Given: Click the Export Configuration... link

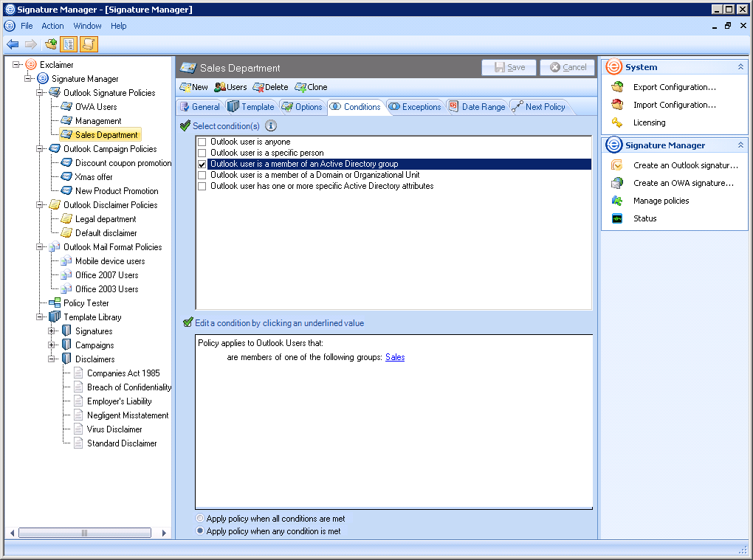Looking at the screenshot, I should tap(674, 87).
